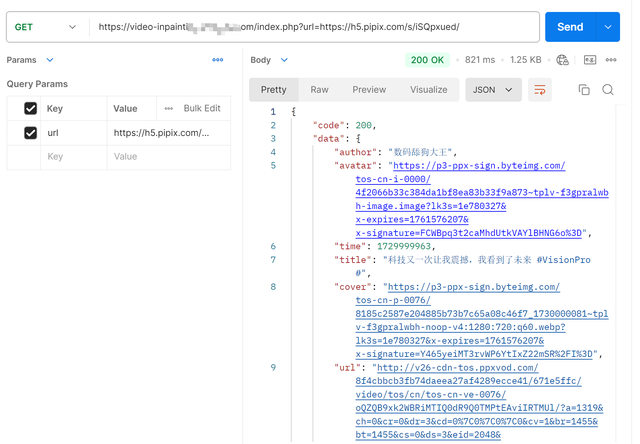The height and width of the screenshot is (444, 640).
Task: Uncheck the url query parameter checkbox
Action: tap(30, 132)
